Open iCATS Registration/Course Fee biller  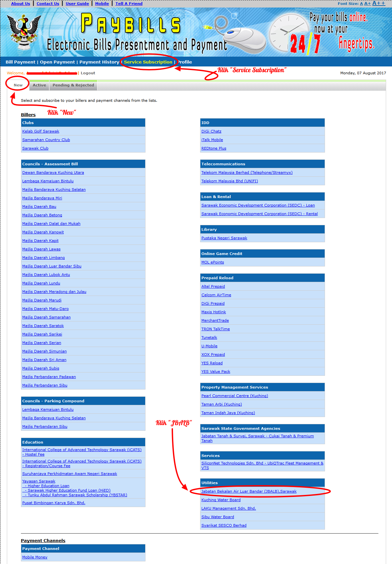click(82, 464)
